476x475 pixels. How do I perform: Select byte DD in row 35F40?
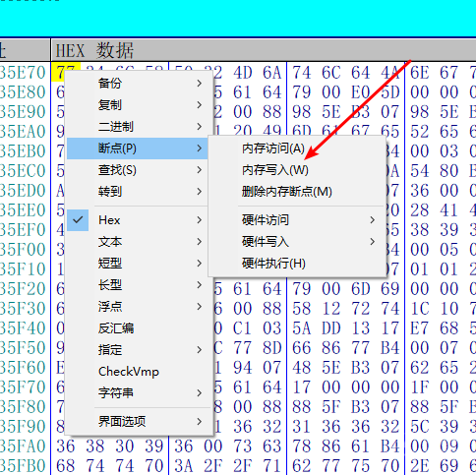pos(331,328)
